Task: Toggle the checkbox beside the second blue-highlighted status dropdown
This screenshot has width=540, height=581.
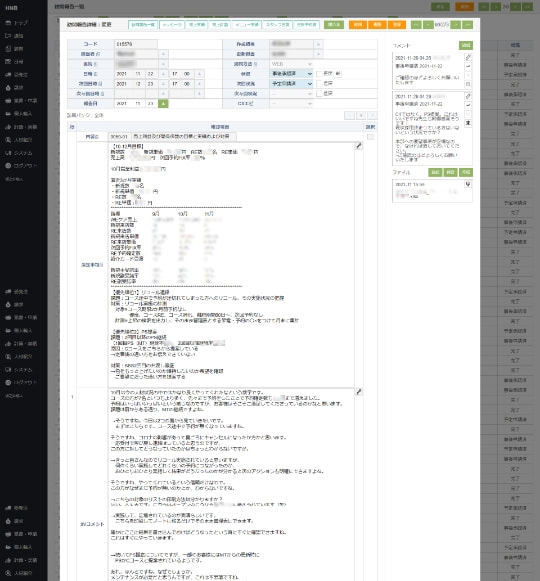Action: point(319,84)
